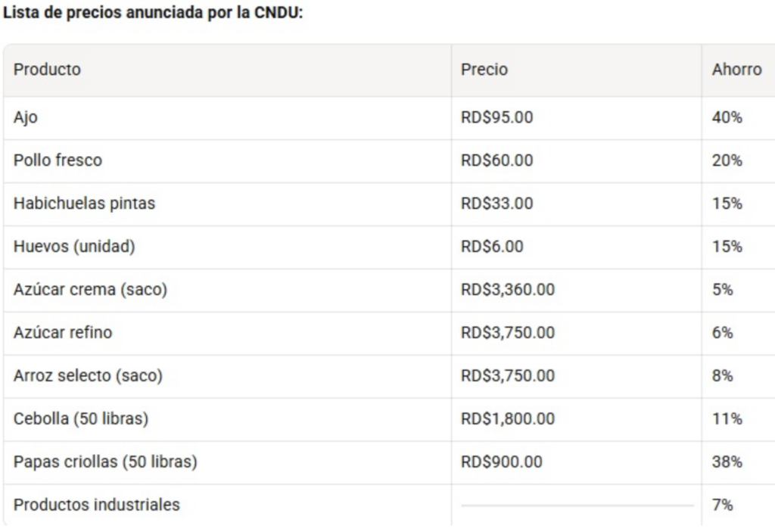
Task: Click Papas criollas (50 libras) cell
Action: pyautogui.click(x=105, y=462)
